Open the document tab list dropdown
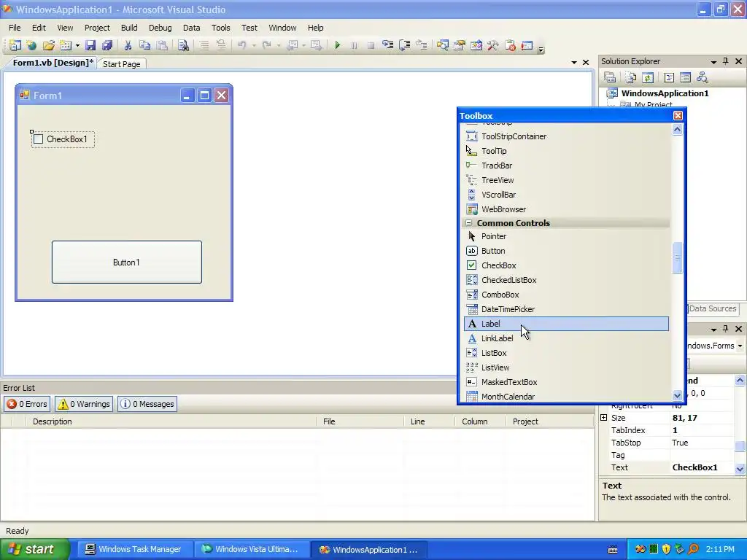 click(574, 63)
